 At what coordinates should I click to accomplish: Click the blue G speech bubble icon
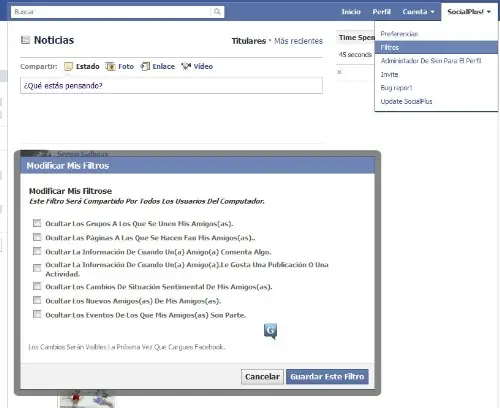(x=270, y=331)
